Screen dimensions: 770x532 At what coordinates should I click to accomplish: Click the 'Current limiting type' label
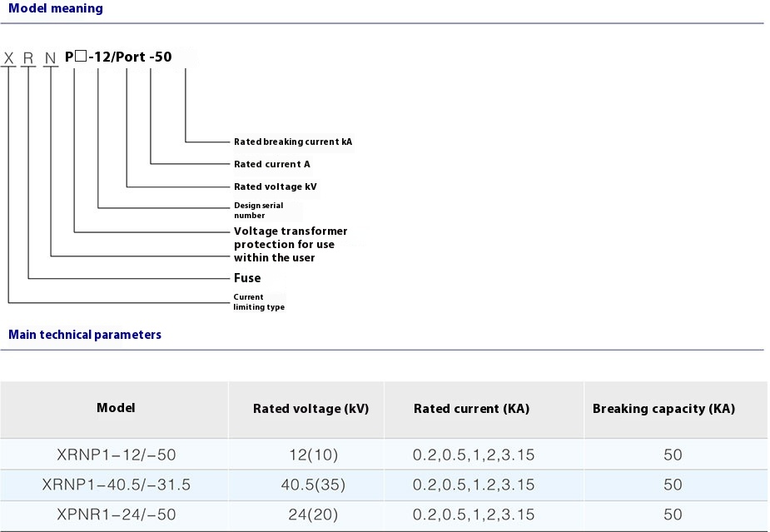tap(259, 301)
